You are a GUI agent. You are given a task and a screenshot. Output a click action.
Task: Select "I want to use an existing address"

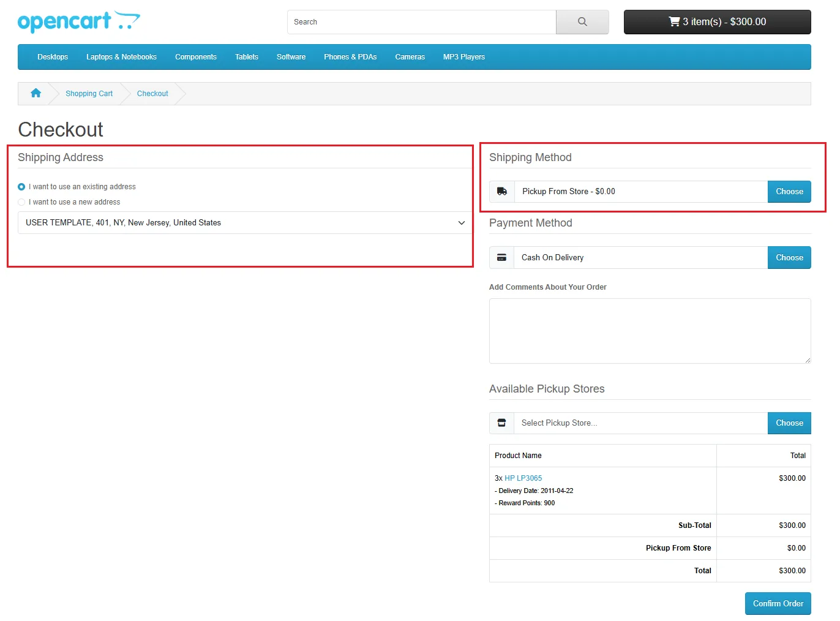coord(21,187)
